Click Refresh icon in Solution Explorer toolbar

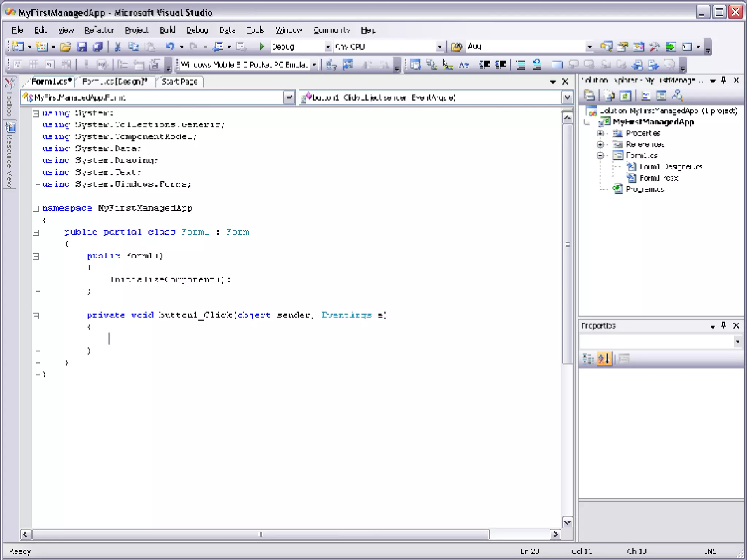(625, 96)
